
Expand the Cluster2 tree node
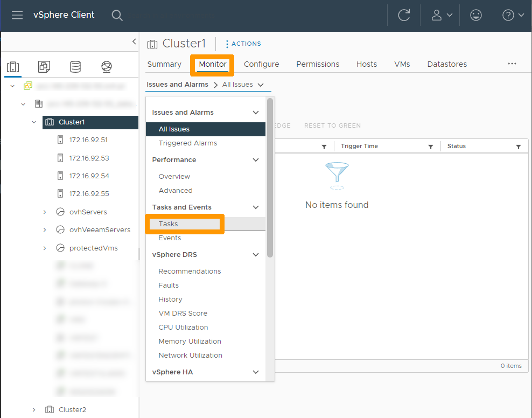[34, 409]
